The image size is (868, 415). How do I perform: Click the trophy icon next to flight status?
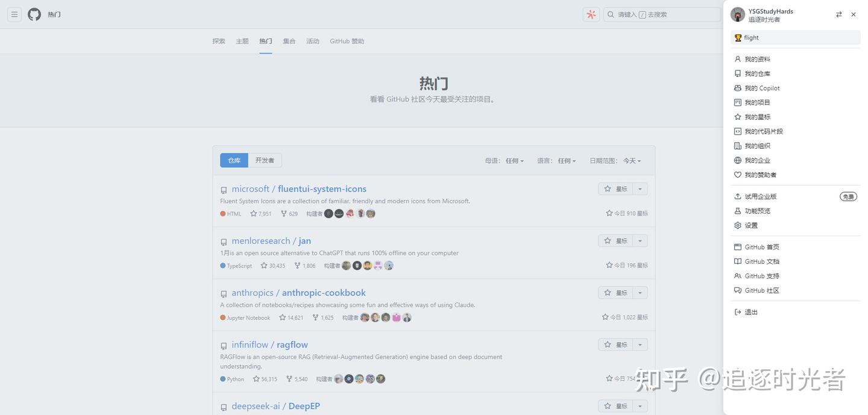pyautogui.click(x=738, y=37)
